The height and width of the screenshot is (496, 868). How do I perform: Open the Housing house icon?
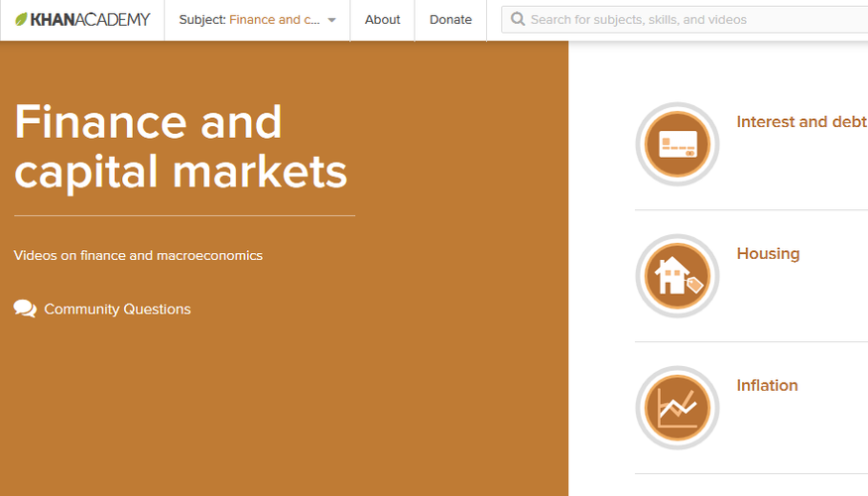point(677,276)
